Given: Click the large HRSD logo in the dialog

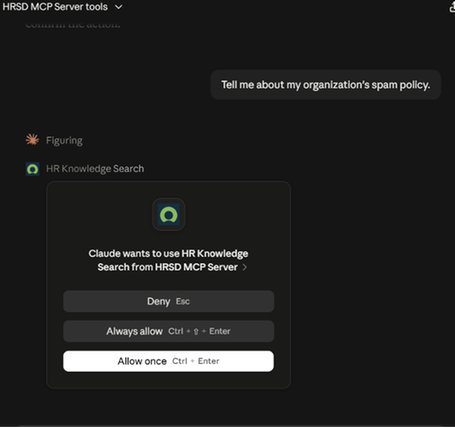Looking at the screenshot, I should (169, 215).
